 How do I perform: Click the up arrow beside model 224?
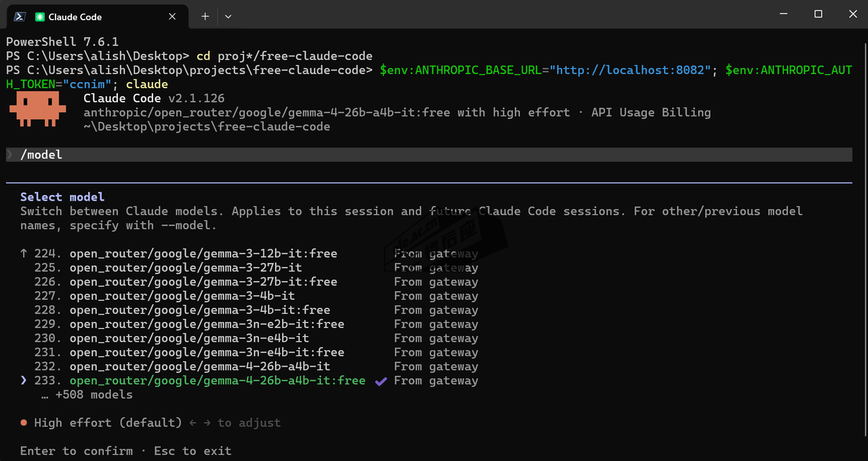click(24, 254)
